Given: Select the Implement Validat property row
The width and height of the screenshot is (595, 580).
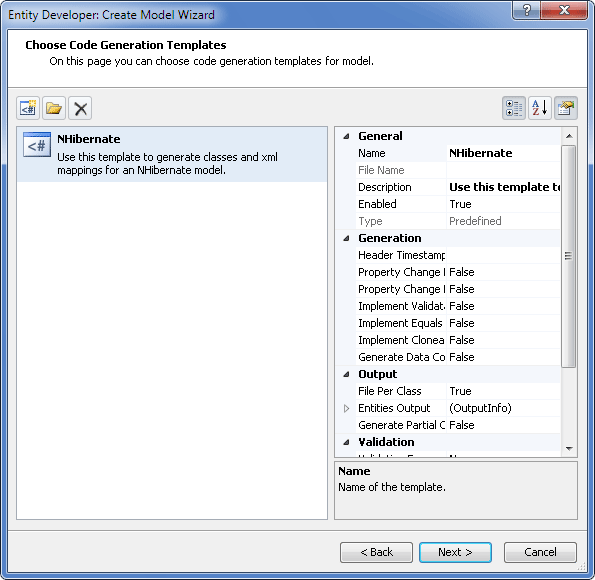Looking at the screenshot, I should pos(458,306).
